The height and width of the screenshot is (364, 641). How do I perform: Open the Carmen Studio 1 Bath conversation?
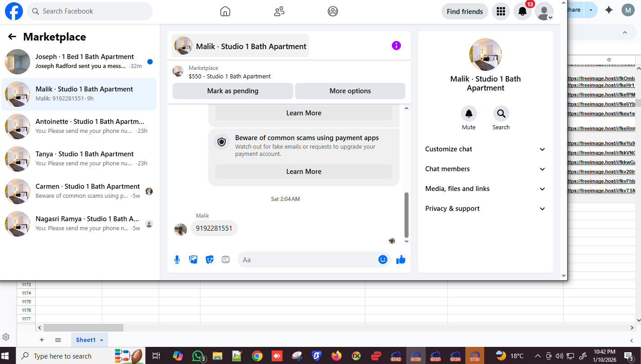click(79, 191)
